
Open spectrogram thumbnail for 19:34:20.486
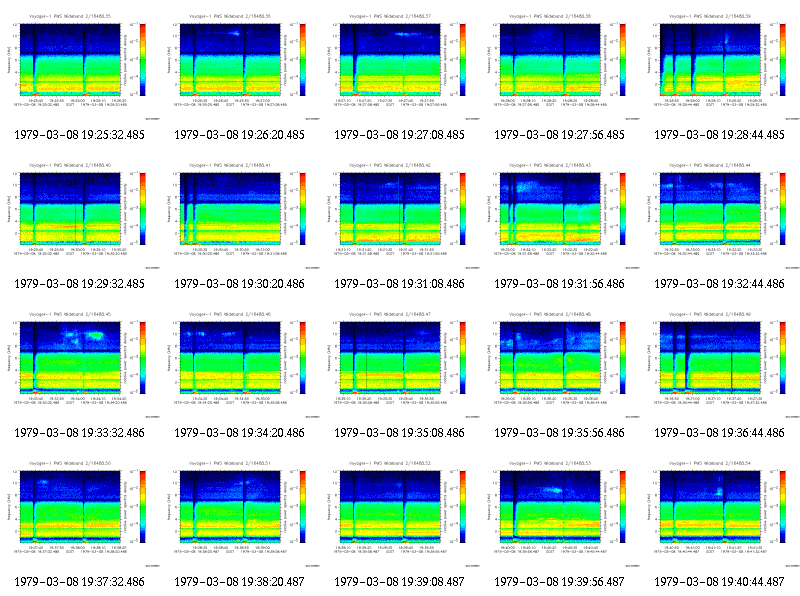(240, 364)
